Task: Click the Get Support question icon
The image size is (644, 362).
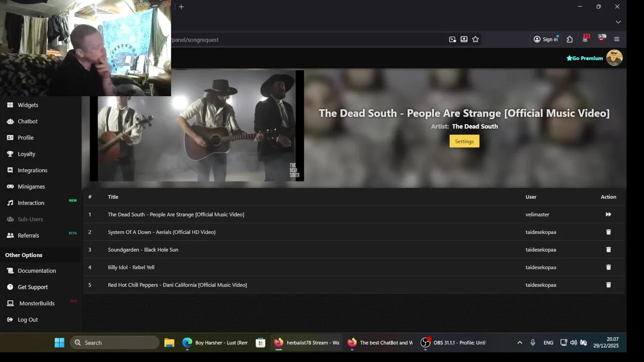Action: click(x=10, y=287)
